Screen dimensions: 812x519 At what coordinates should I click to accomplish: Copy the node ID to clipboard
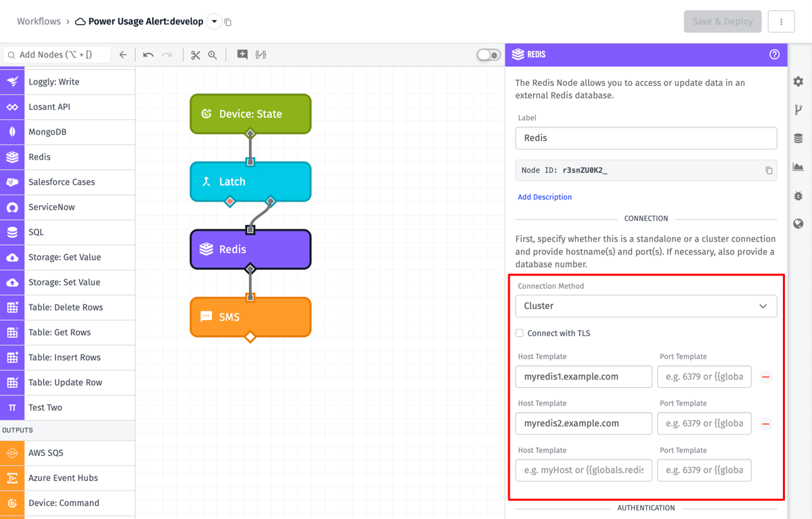(769, 171)
